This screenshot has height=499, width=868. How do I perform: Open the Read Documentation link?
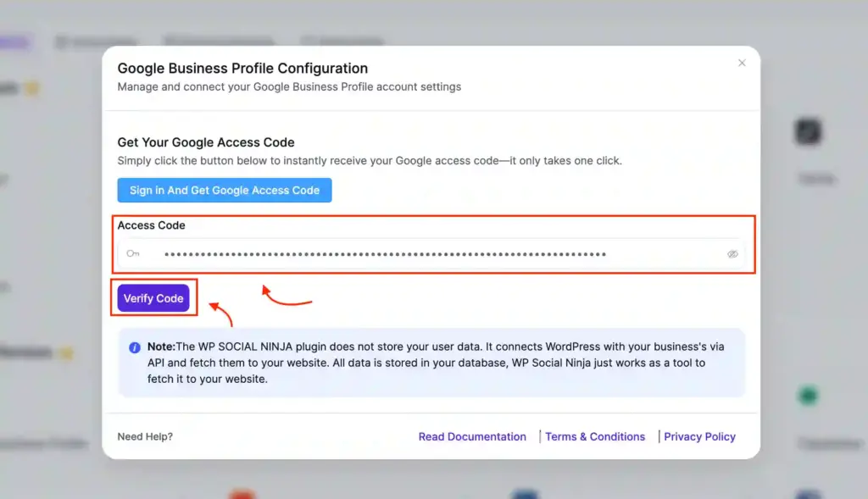point(472,436)
